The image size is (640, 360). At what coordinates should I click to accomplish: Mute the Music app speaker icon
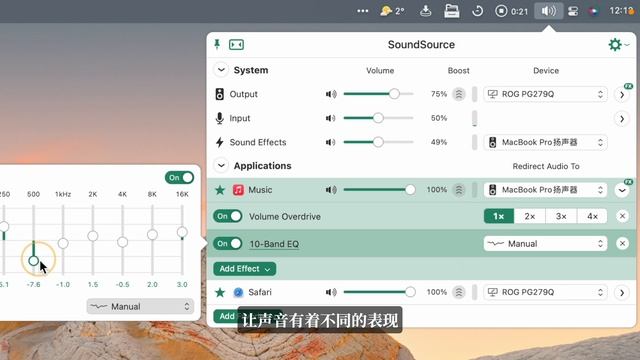[x=331, y=190]
